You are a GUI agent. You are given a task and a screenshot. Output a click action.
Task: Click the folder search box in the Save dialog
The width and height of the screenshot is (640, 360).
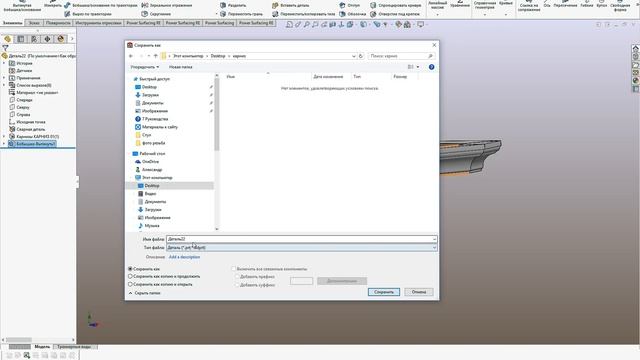coord(401,56)
